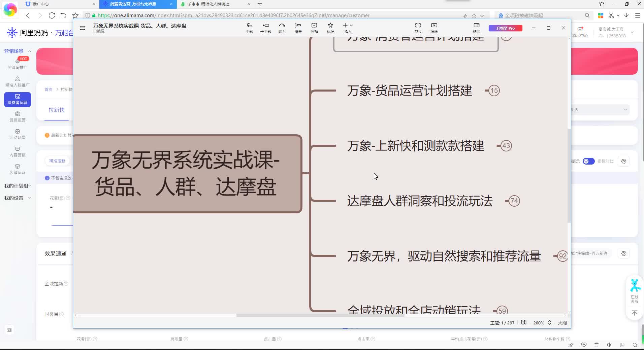
Task: Expand 达摩盘人群洞察和投流玩法 collapsed count 74
Action: pyautogui.click(x=514, y=201)
